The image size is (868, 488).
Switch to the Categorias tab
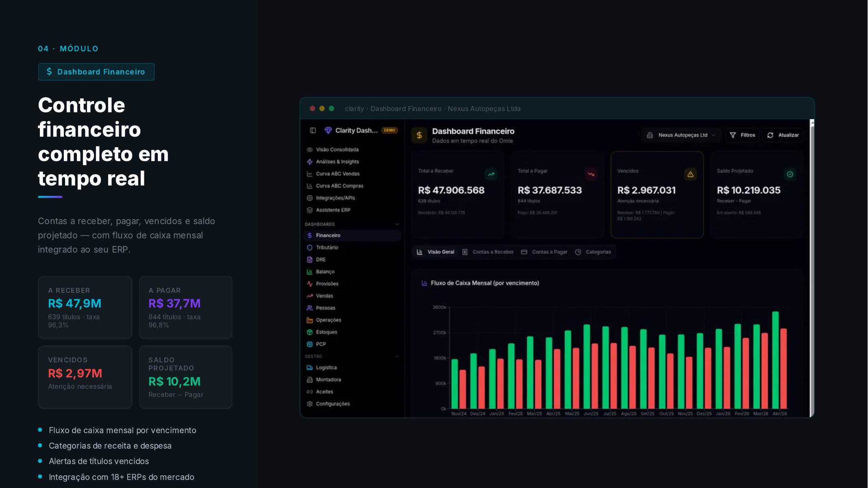pyautogui.click(x=593, y=252)
